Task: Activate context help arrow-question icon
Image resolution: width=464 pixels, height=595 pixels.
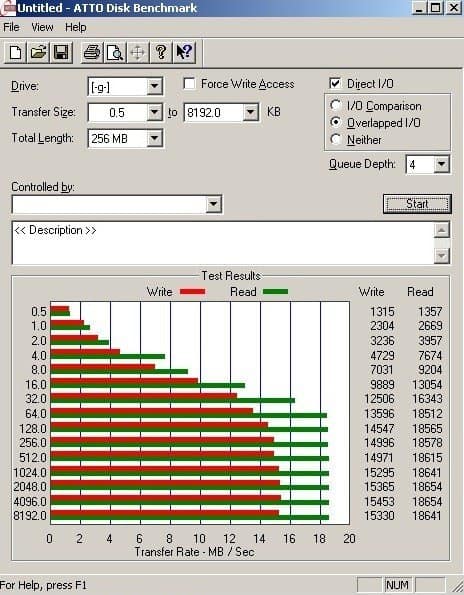Action: coord(184,52)
